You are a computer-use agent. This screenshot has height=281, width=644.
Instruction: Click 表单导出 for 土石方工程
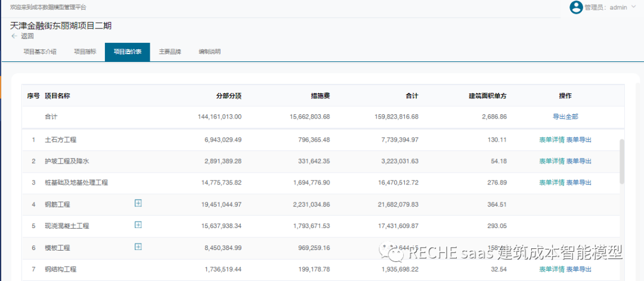tap(579, 140)
